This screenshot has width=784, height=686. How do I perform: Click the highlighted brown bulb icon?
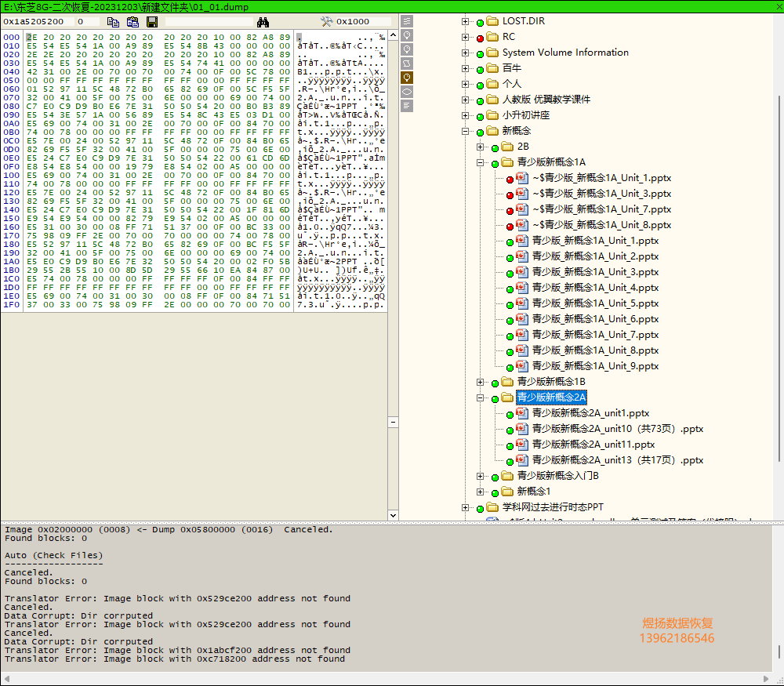tap(407, 78)
